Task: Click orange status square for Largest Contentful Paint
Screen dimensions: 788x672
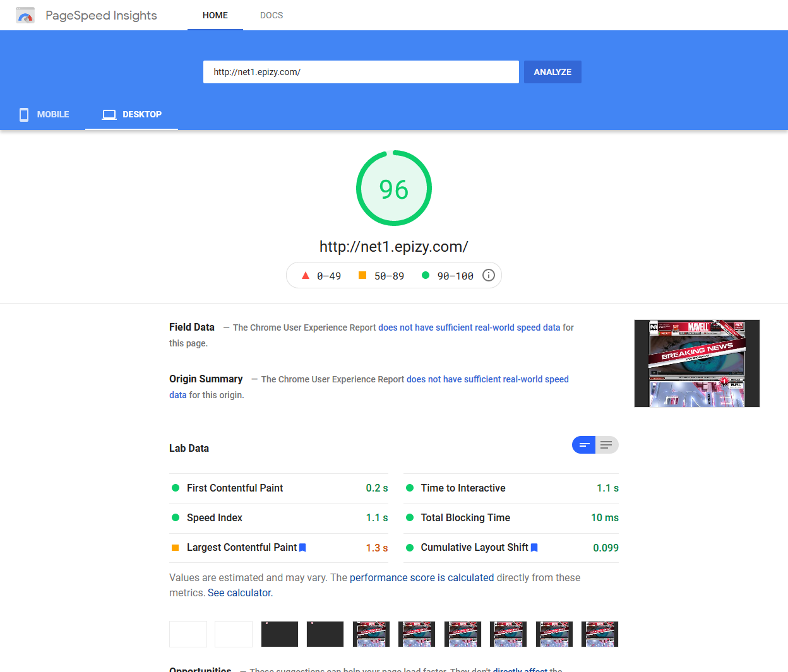Action: point(176,548)
